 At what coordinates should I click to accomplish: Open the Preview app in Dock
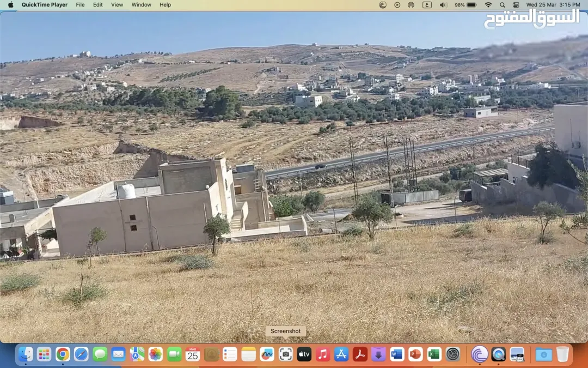click(517, 354)
